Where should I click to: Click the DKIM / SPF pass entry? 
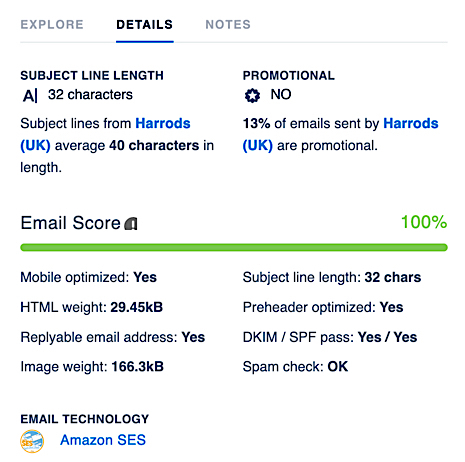[330, 337]
